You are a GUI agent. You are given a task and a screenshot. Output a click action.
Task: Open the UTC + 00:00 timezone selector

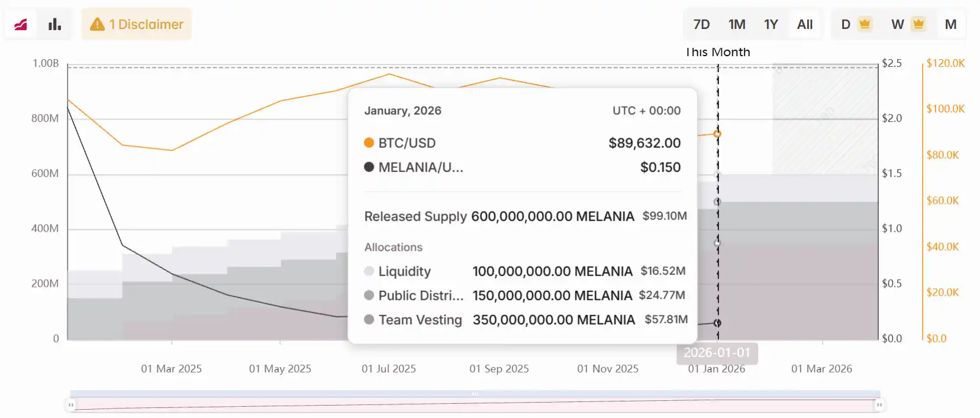click(x=646, y=110)
